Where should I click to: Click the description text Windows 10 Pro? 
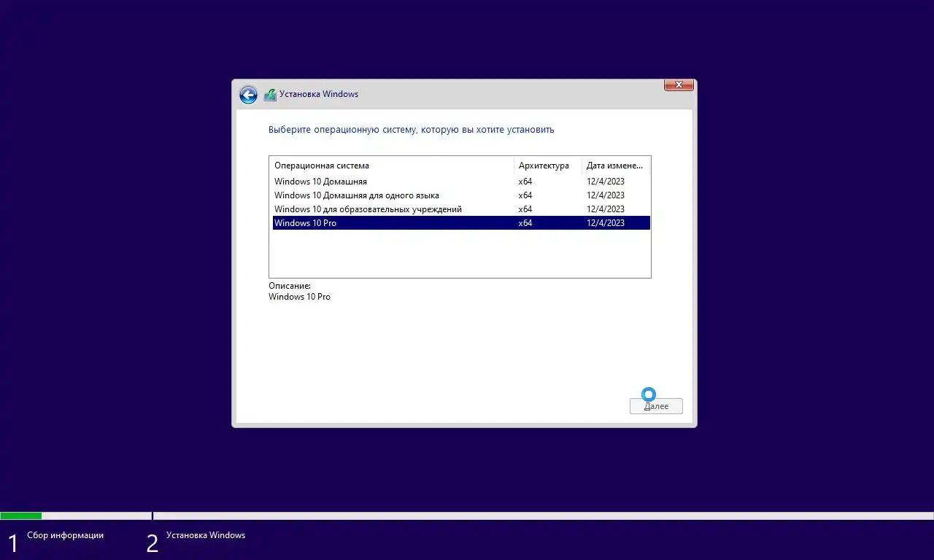pos(299,297)
